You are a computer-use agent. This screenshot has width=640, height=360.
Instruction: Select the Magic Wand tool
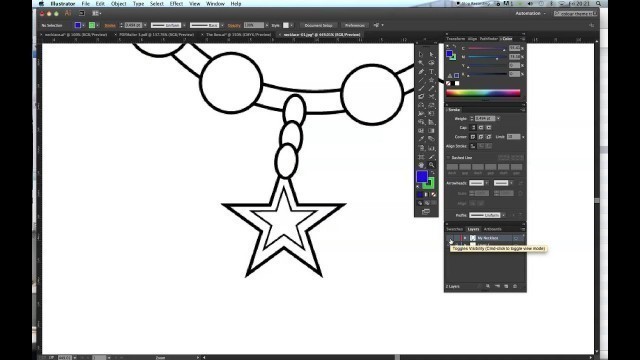coord(421,63)
